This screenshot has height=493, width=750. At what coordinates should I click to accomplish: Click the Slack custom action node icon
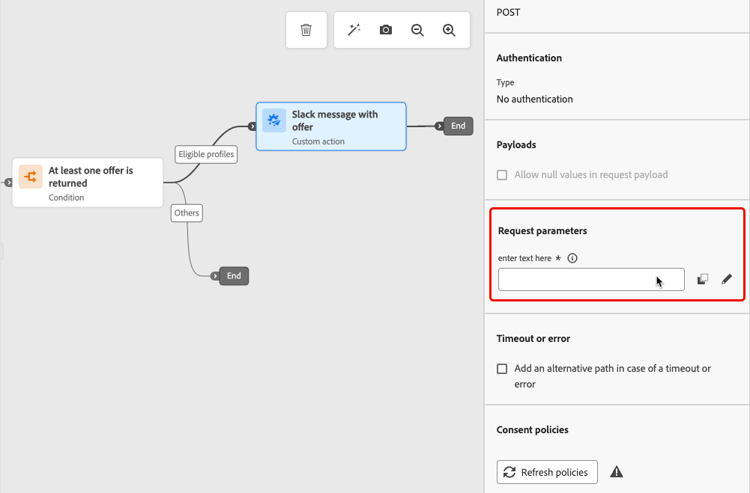pyautogui.click(x=274, y=121)
